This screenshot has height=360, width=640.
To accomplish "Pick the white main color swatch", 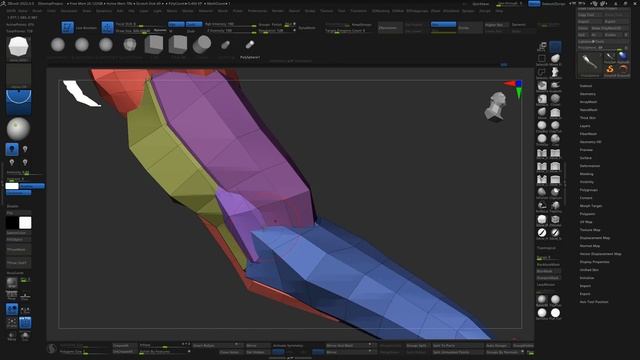I will tap(25, 222).
